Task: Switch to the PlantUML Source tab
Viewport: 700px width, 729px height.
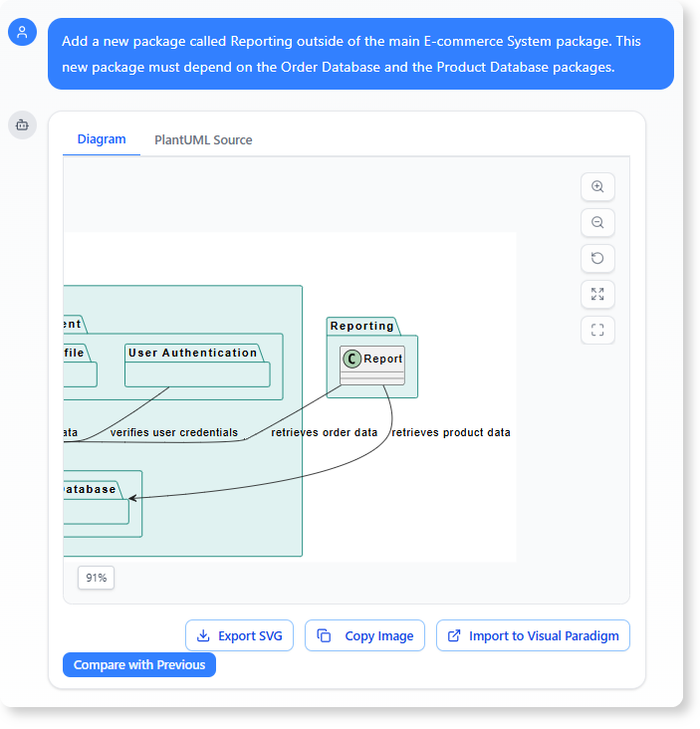Action: (203, 140)
